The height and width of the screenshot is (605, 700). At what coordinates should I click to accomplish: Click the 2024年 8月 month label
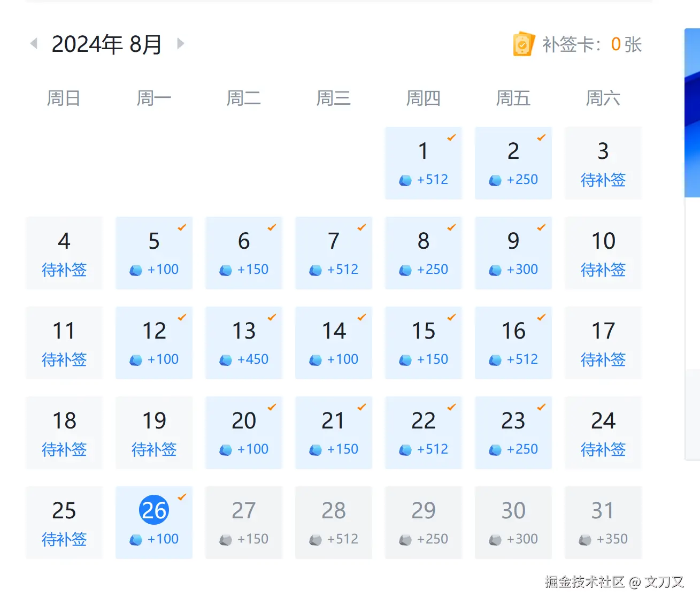click(107, 44)
